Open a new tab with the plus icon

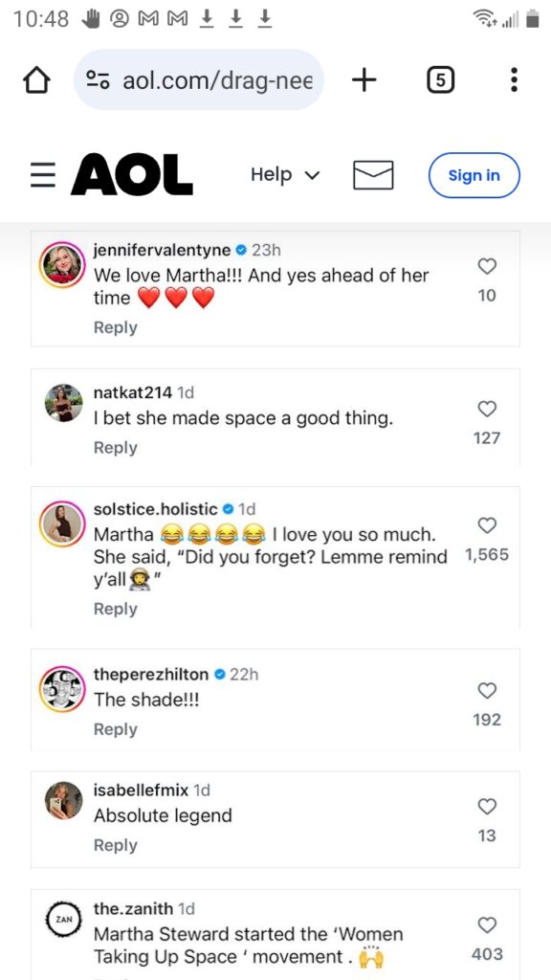click(364, 79)
